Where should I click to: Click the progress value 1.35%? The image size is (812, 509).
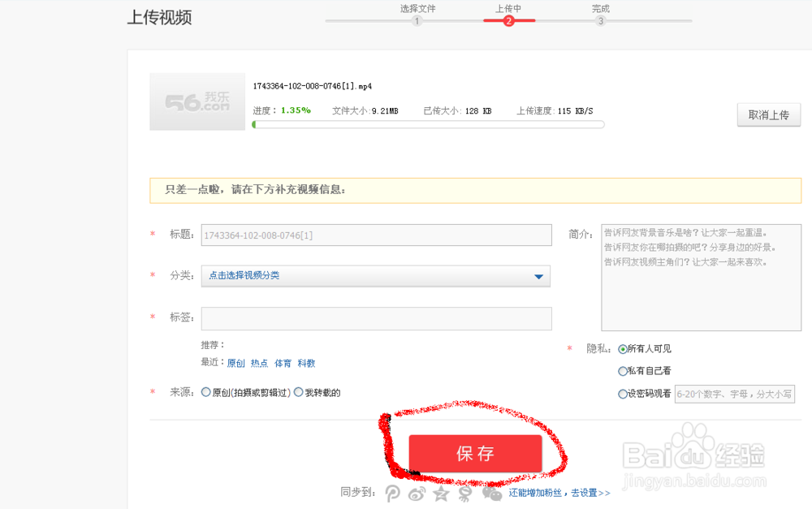pos(296,110)
